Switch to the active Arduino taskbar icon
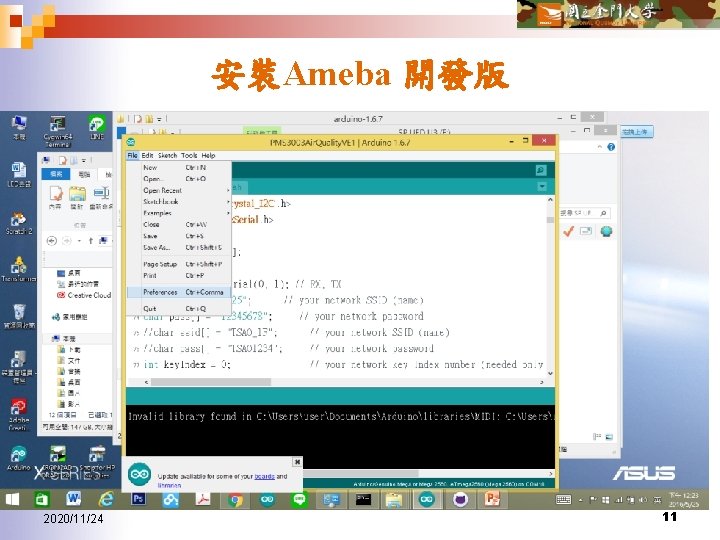 point(426,499)
